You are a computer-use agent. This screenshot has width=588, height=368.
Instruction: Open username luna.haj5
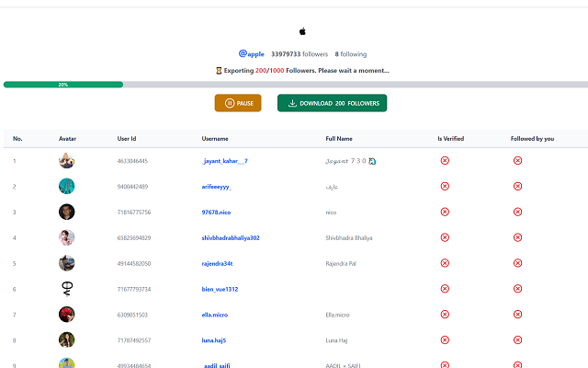pyautogui.click(x=214, y=340)
